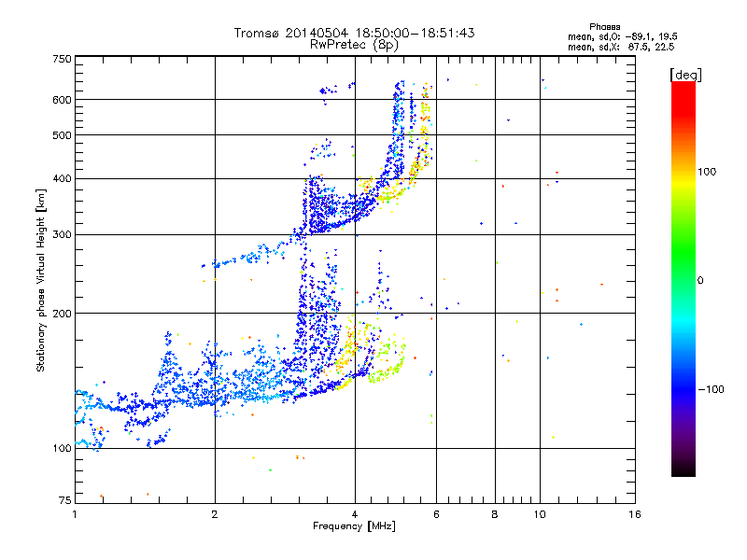Click the colorbar's '0' tick label
This screenshot has width=747, height=560.
point(700,281)
